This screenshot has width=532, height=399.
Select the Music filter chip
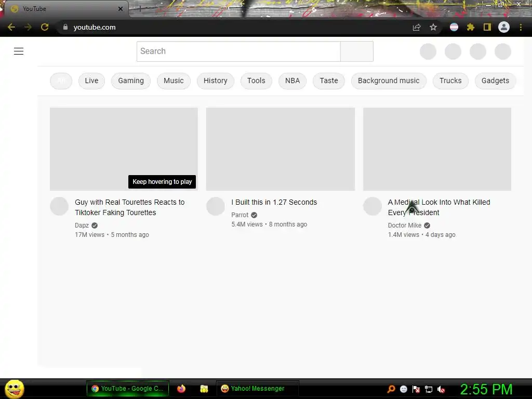(174, 81)
